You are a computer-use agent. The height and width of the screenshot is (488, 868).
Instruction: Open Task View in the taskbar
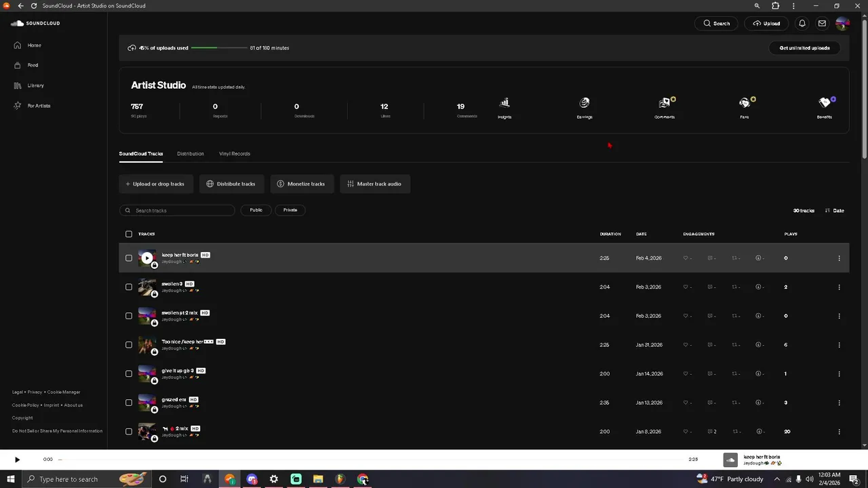(184, 479)
